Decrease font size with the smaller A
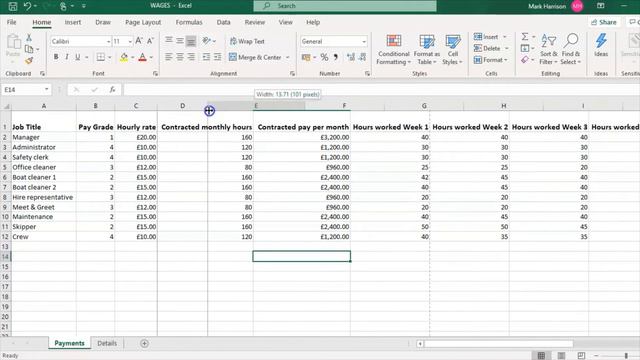 point(150,41)
